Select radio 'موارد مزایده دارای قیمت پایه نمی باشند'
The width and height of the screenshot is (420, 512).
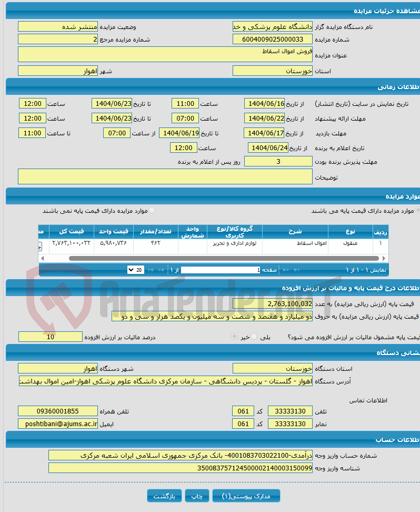pos(152,210)
